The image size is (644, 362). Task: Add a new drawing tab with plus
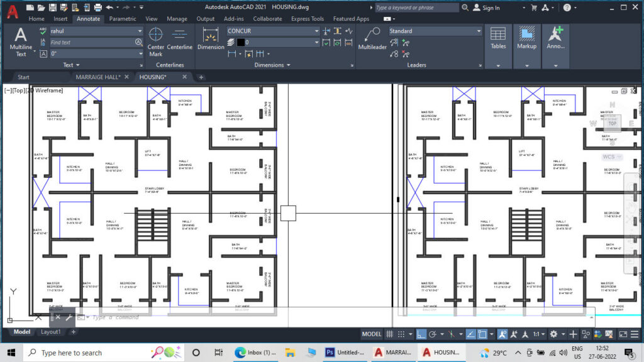click(201, 77)
